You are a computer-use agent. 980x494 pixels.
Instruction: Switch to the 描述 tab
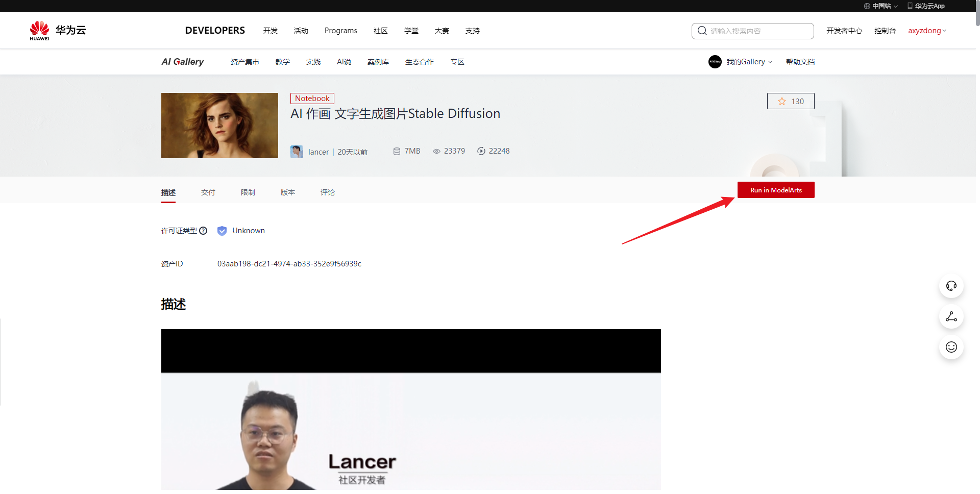click(x=168, y=192)
